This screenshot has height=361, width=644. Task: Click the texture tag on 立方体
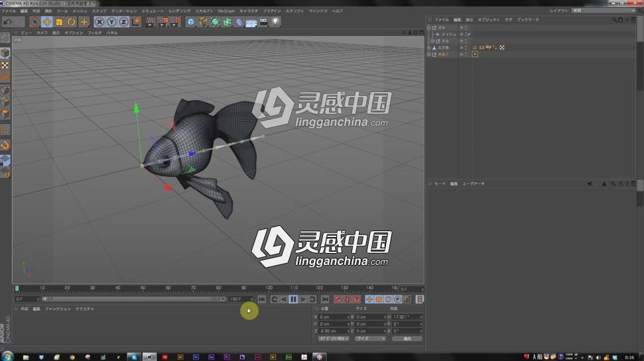click(502, 48)
